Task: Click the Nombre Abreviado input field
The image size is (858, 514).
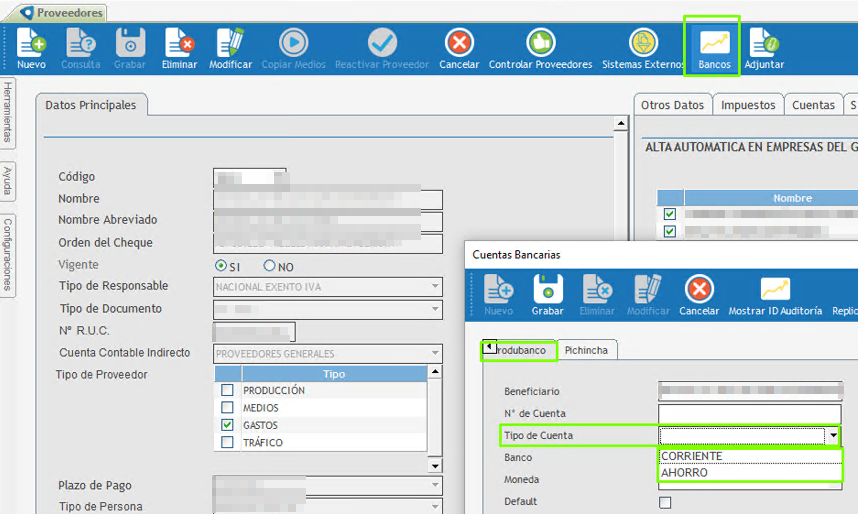Action: pyautogui.click(x=328, y=221)
